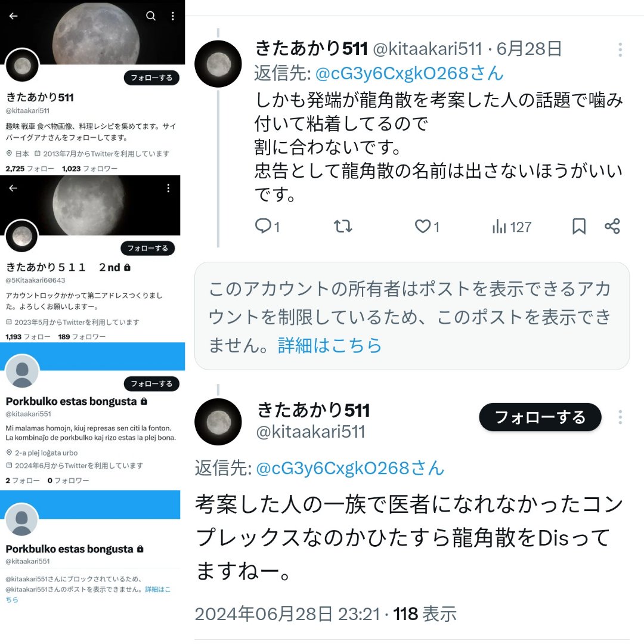Like the tweet with heart icon
Viewport: 644px width, 644px height.
pos(422,226)
